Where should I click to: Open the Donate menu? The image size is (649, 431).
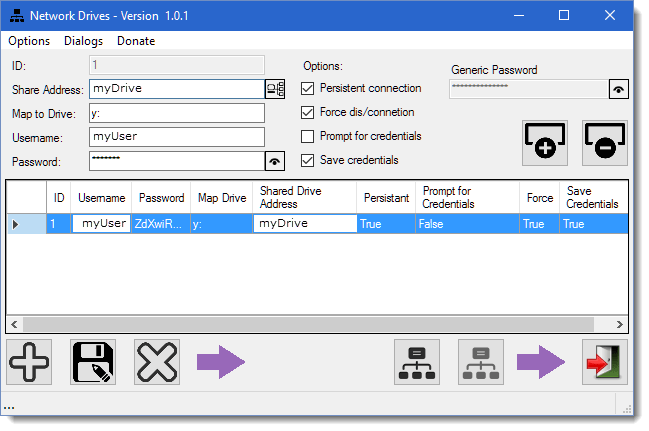pos(136,41)
